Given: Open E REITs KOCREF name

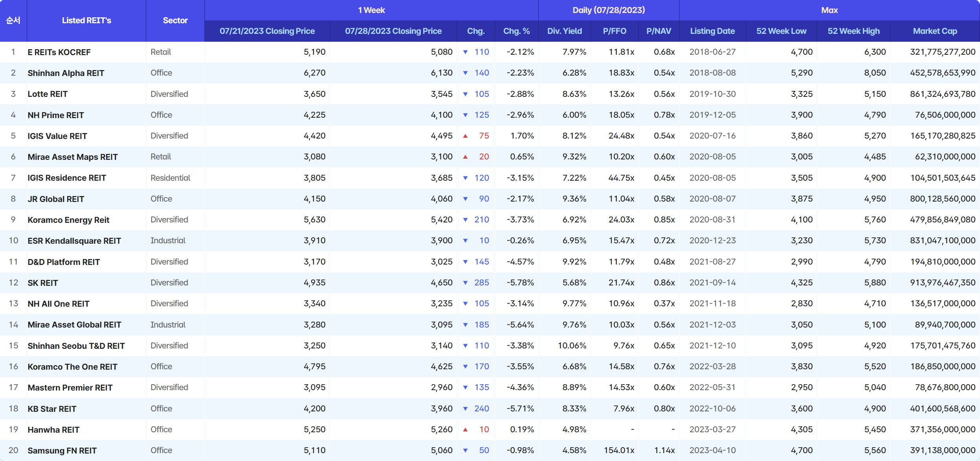Looking at the screenshot, I should 59,52.
